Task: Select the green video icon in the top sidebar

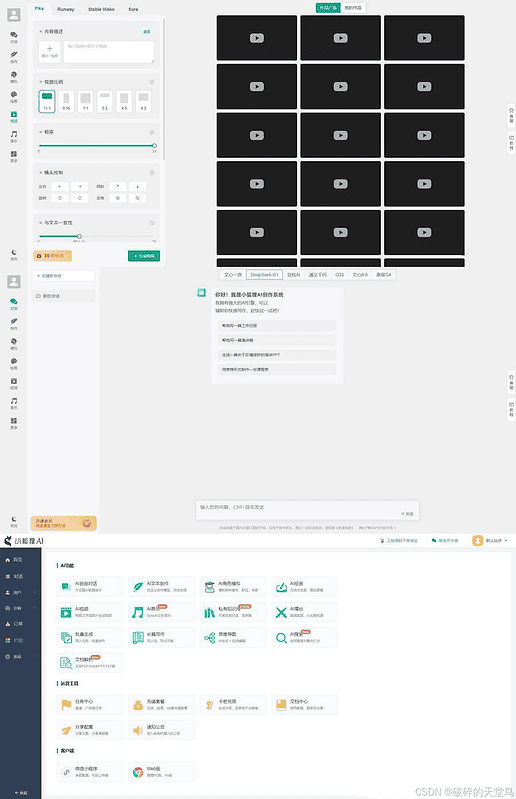Action: click(14, 116)
